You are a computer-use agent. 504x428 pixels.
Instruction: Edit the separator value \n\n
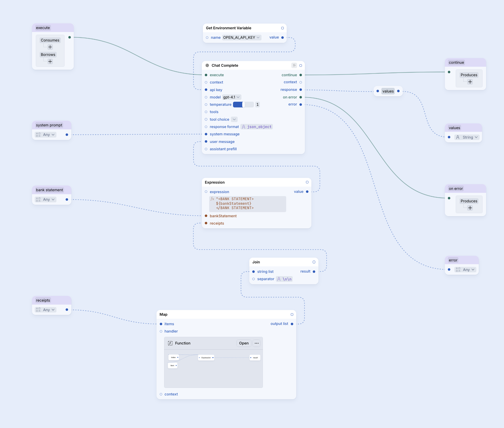tap(284, 279)
